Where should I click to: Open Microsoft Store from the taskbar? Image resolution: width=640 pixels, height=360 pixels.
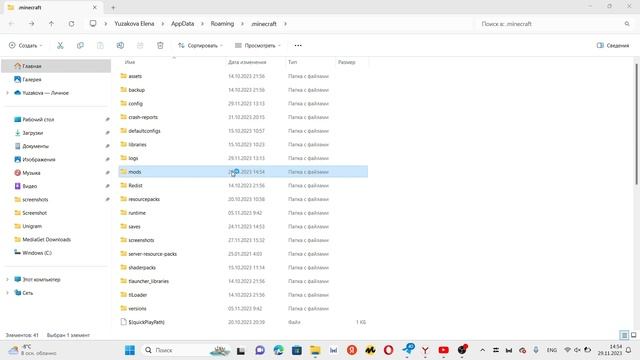297,350
